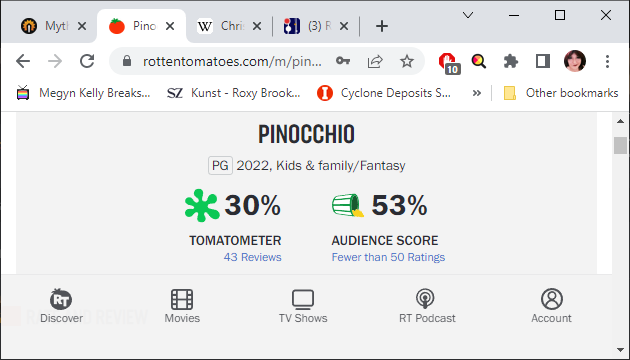Bookmark this page with the star icon

tap(407, 61)
